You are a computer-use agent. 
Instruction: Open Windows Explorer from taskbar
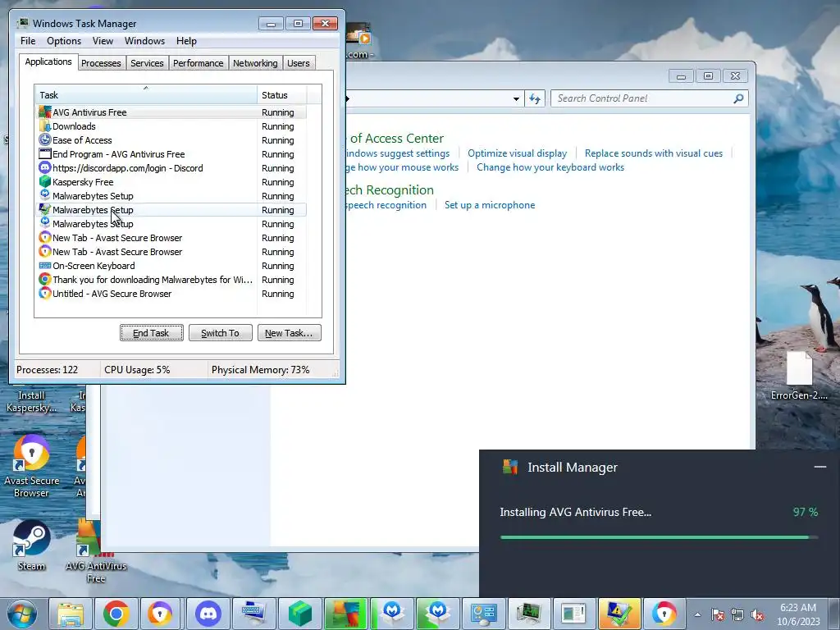coord(71,614)
